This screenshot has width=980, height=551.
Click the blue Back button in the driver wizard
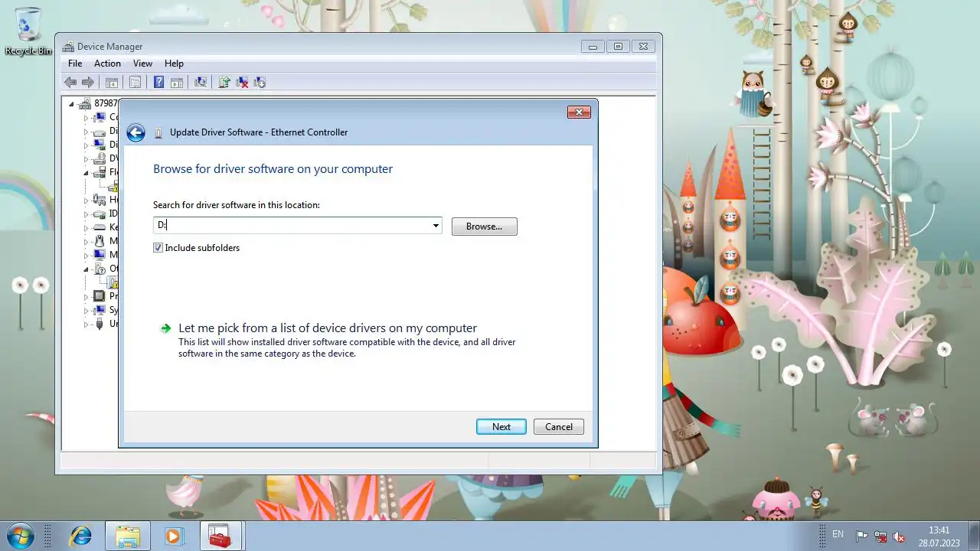136,133
